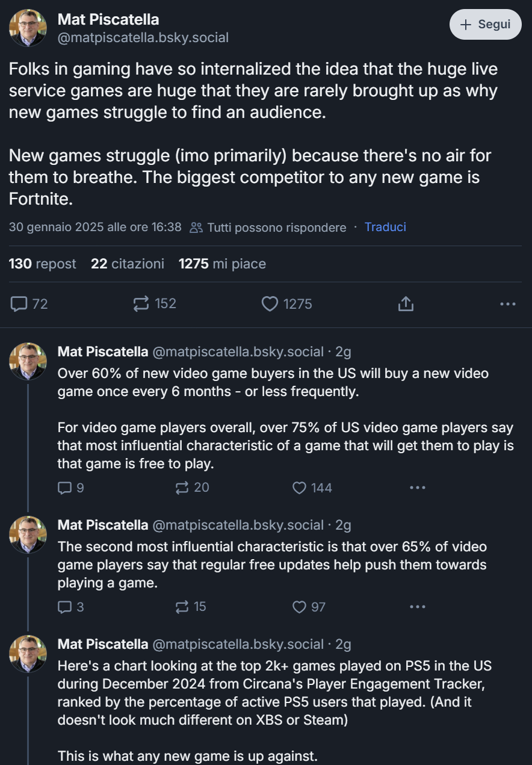Open the 1275 mi piace list
Image resolution: width=532 pixels, height=765 pixels.
coord(222,264)
